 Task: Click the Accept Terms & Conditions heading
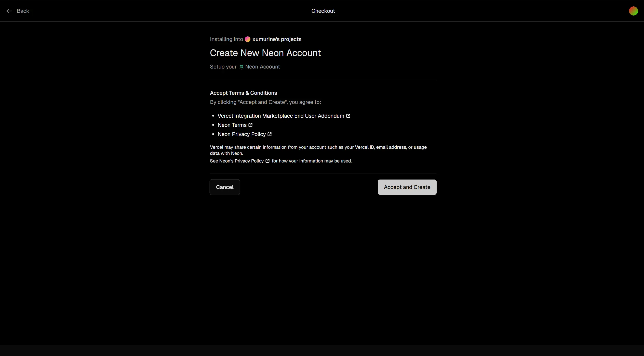coord(243,93)
